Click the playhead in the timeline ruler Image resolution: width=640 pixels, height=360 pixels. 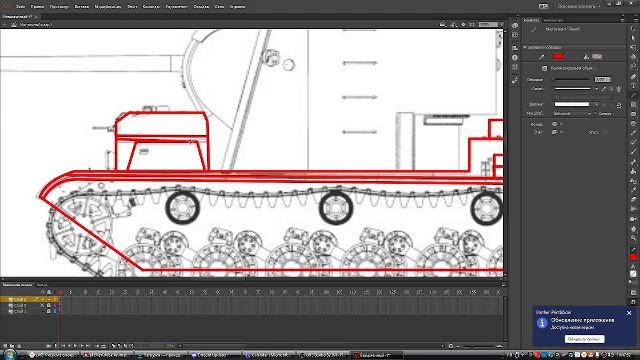(x=60, y=292)
